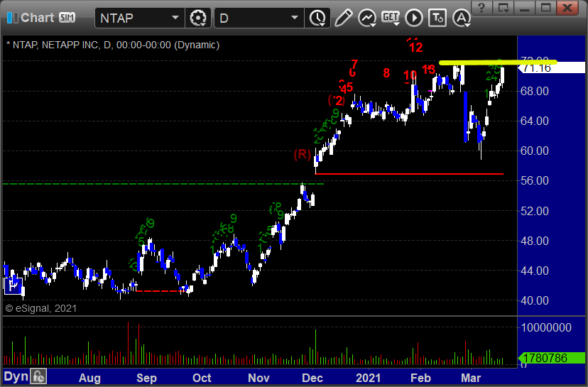This screenshot has height=387, width=588.
Task: Expand the interval dropdown arrow
Action: [x=295, y=18]
